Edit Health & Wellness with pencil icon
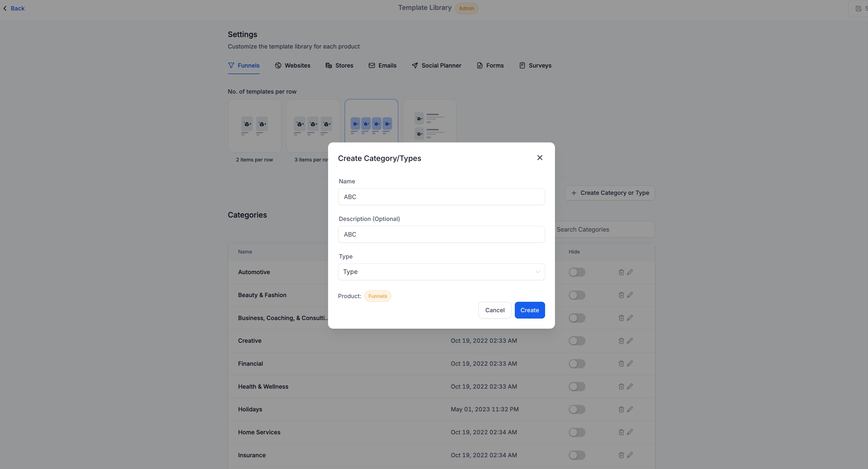The height and width of the screenshot is (469, 868). [630, 387]
